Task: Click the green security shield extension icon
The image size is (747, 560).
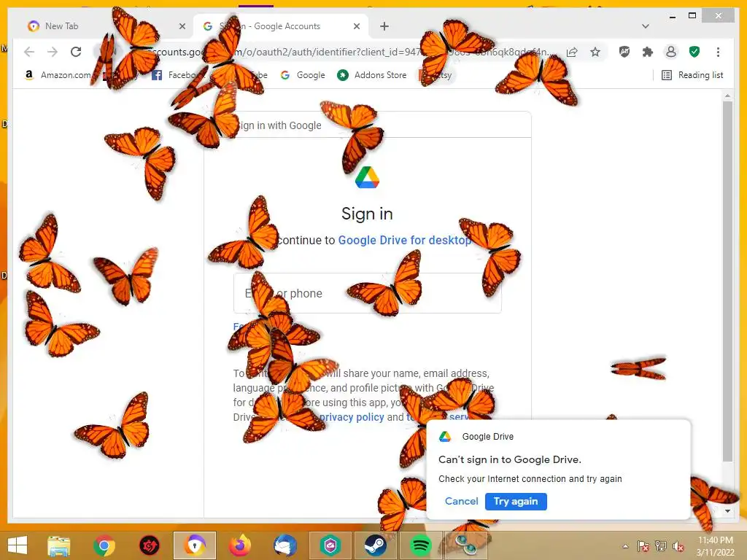Action: coord(694,52)
